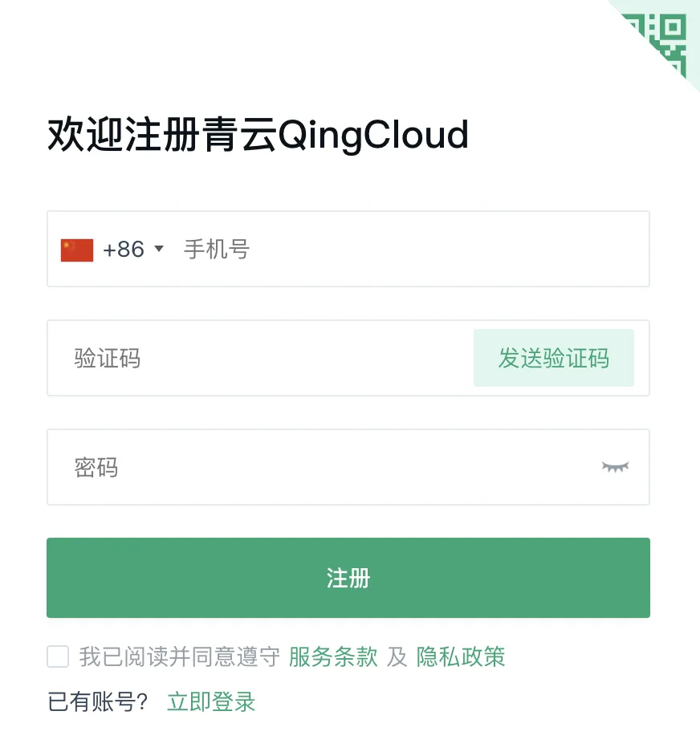Click 立即登录 to log in
This screenshot has height=756, width=700.
(x=210, y=701)
